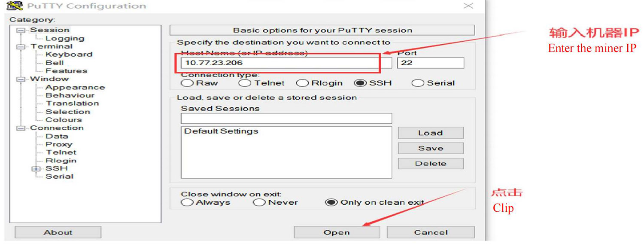Collapse the Session tree node

pyautogui.click(x=20, y=30)
